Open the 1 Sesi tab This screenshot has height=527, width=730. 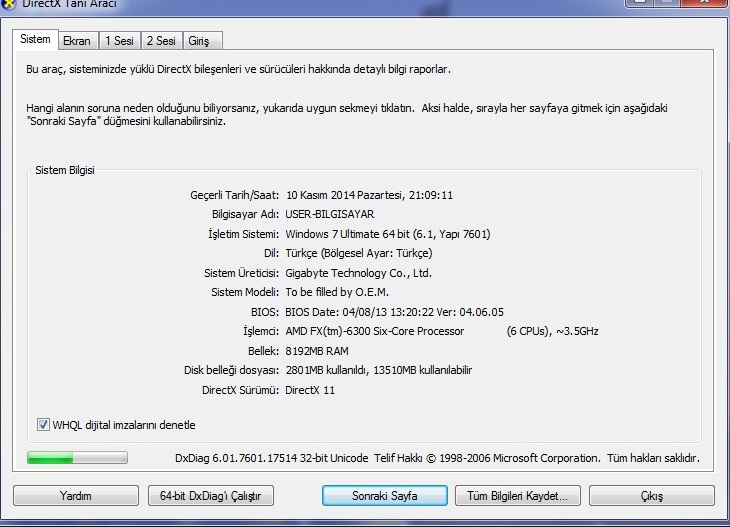pyautogui.click(x=120, y=41)
